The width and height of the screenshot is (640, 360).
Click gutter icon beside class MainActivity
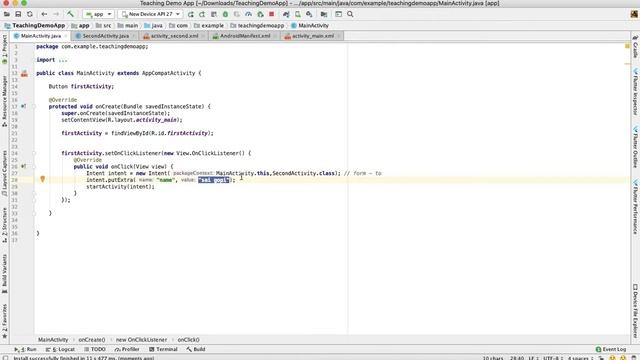click(x=24, y=73)
